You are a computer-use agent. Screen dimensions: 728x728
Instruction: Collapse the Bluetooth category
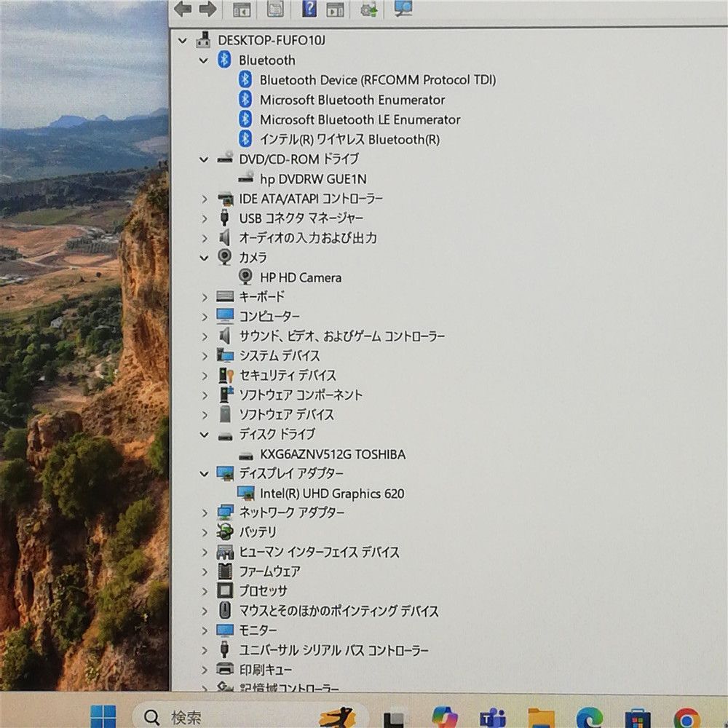[x=204, y=60]
